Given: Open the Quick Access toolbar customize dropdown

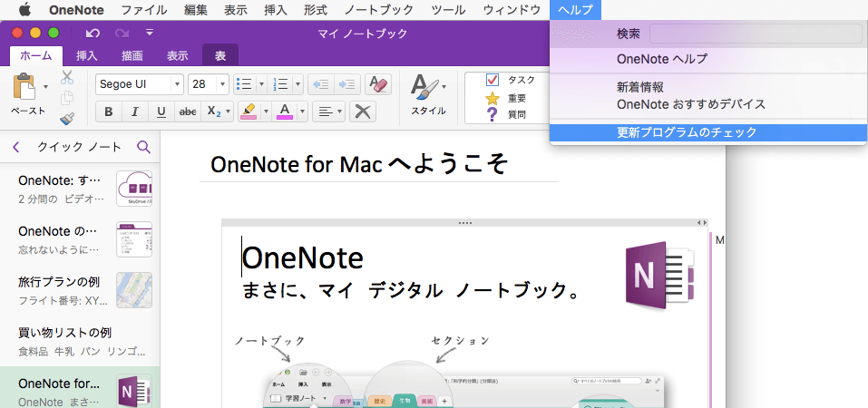Looking at the screenshot, I should coord(150,34).
